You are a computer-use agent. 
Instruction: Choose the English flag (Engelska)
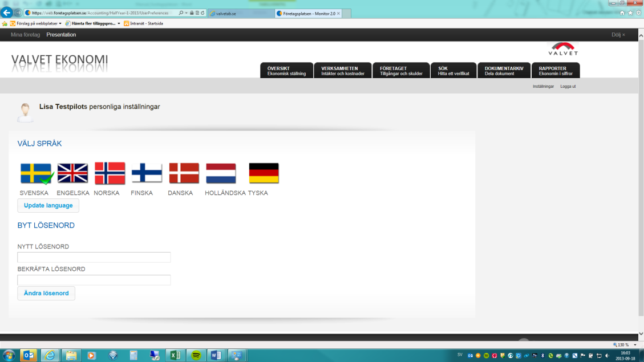72,173
